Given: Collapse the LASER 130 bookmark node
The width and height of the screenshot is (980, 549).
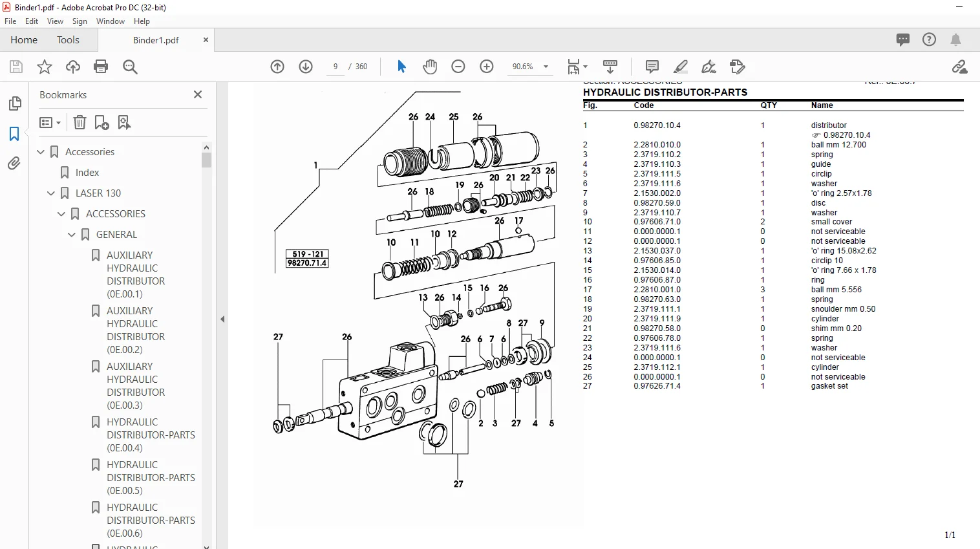Looking at the screenshot, I should pos(51,193).
